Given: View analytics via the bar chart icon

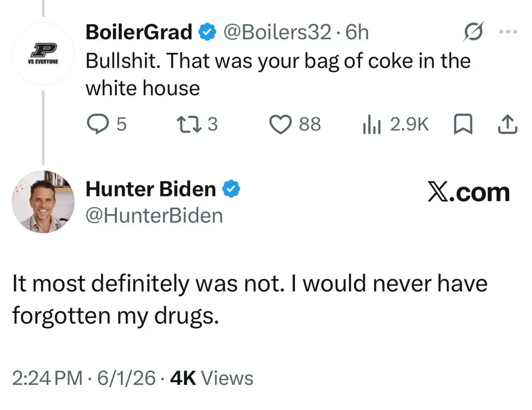Looking at the screenshot, I should (x=371, y=124).
